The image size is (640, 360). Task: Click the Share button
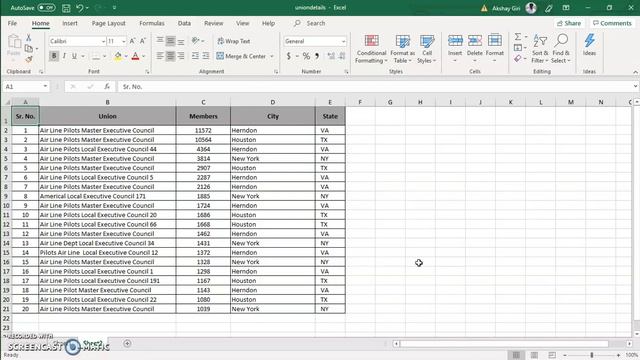coord(569,23)
